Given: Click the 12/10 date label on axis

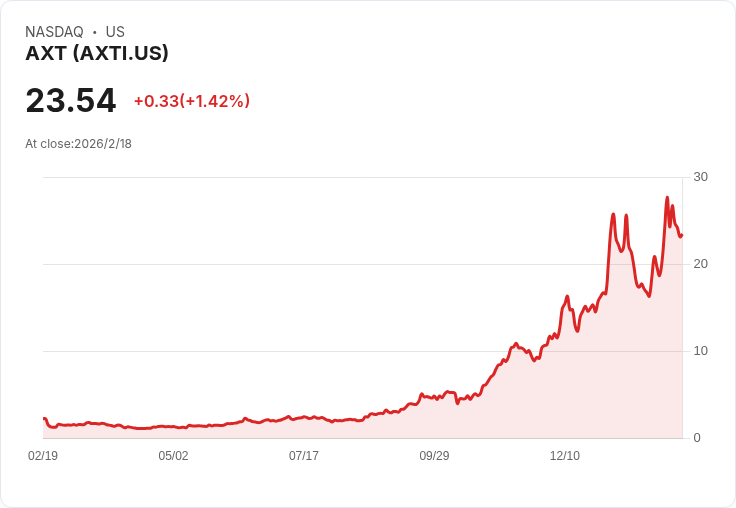Looking at the screenshot, I should click(565, 455).
